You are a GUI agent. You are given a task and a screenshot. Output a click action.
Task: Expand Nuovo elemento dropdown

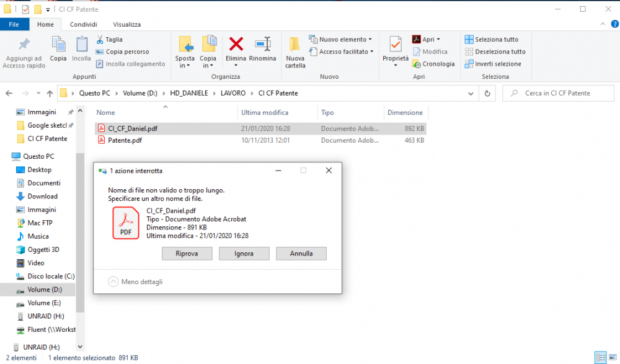340,40
